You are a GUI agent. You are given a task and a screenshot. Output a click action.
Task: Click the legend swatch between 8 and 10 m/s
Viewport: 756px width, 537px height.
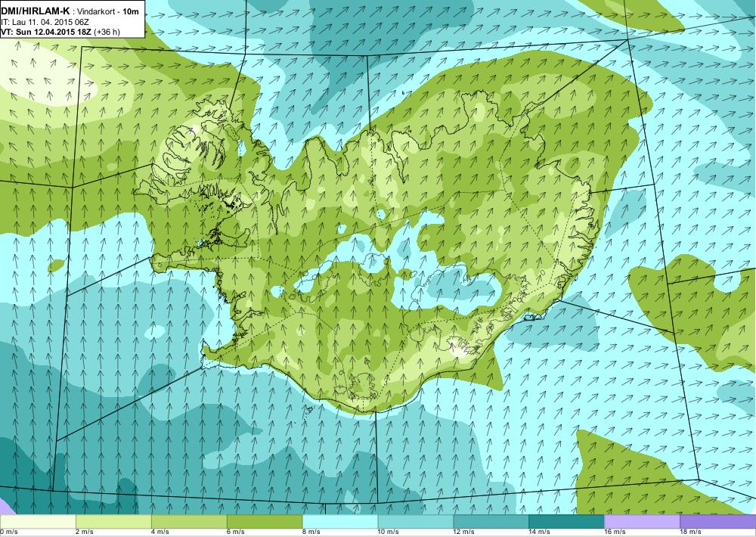point(340,521)
